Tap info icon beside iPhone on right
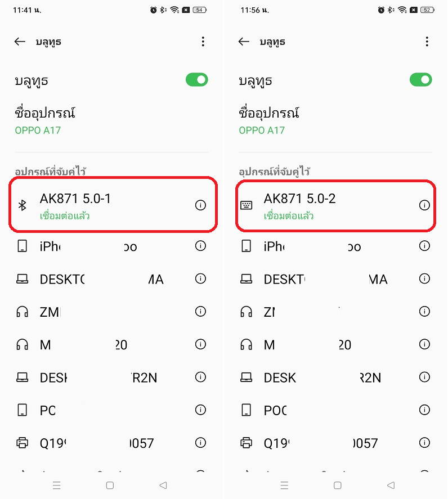This screenshot has height=499, width=448. 424,246
